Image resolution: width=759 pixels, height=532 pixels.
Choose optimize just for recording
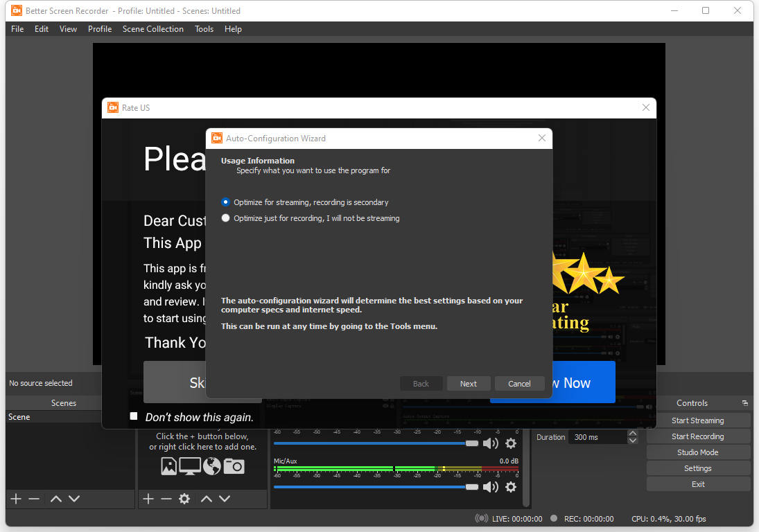(x=225, y=218)
